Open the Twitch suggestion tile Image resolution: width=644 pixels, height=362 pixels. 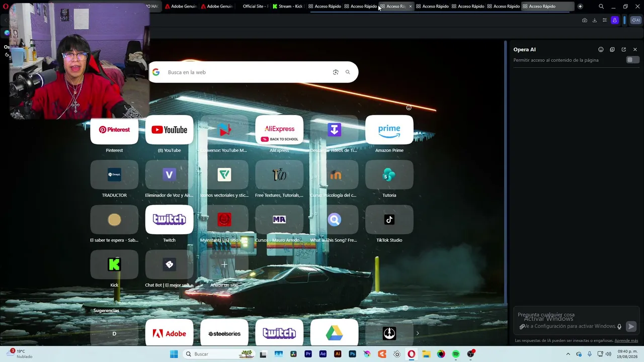coord(279,333)
